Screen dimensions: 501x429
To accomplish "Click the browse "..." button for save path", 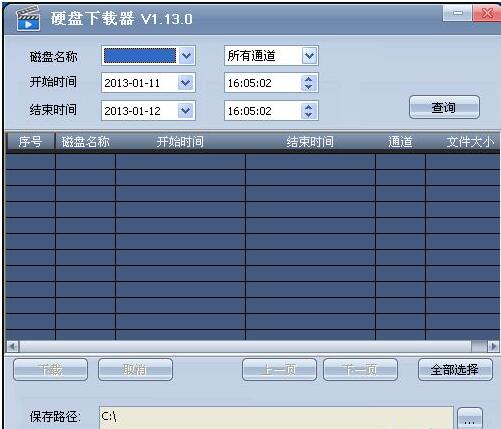I will [x=470, y=419].
